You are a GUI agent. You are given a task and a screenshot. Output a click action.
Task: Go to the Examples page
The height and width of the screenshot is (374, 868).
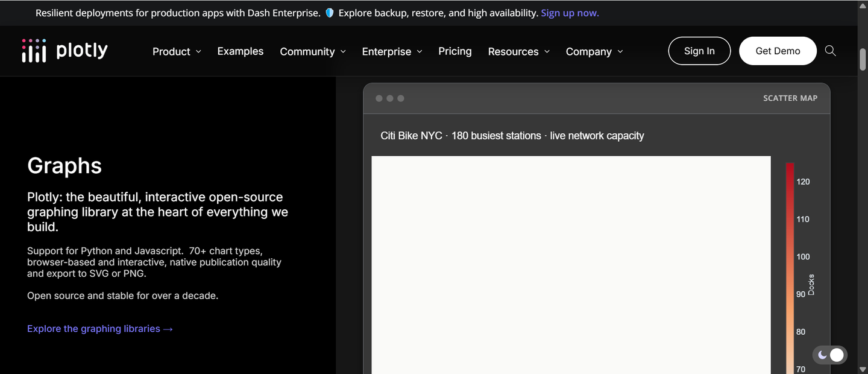[x=241, y=51]
